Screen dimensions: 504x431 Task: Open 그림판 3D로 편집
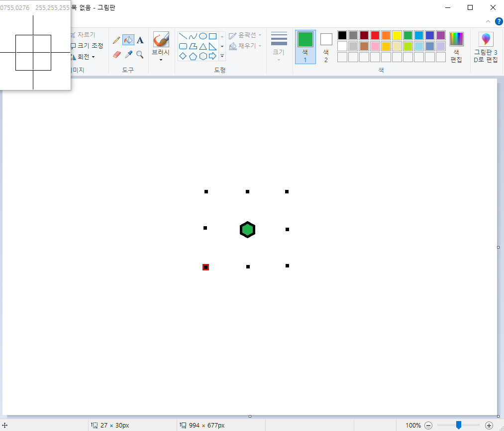click(x=485, y=47)
